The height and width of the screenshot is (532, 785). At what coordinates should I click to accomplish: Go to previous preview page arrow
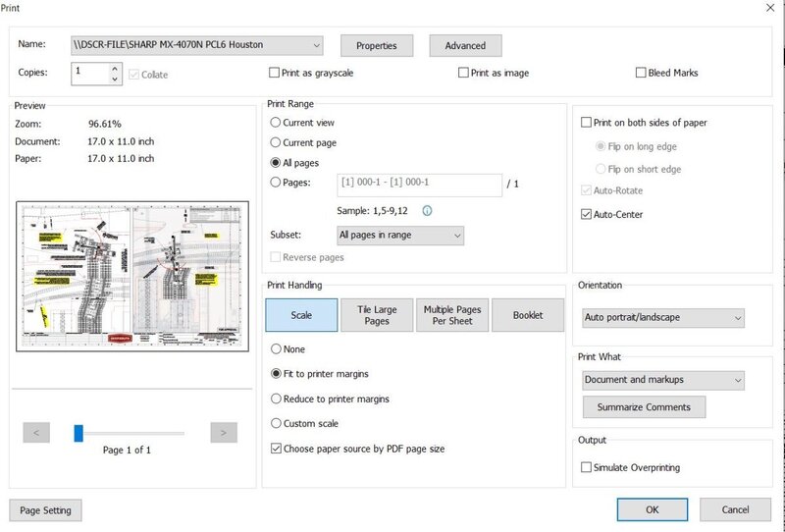pos(36,432)
